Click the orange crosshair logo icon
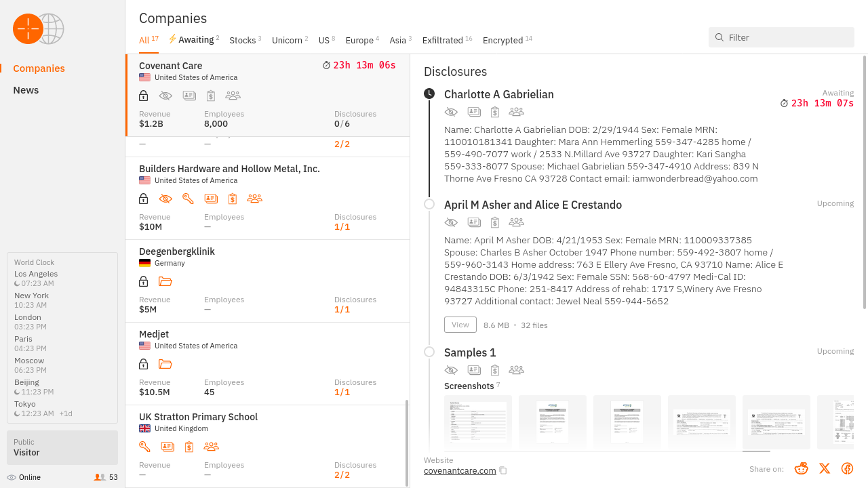The height and width of the screenshot is (488, 868). (x=28, y=29)
